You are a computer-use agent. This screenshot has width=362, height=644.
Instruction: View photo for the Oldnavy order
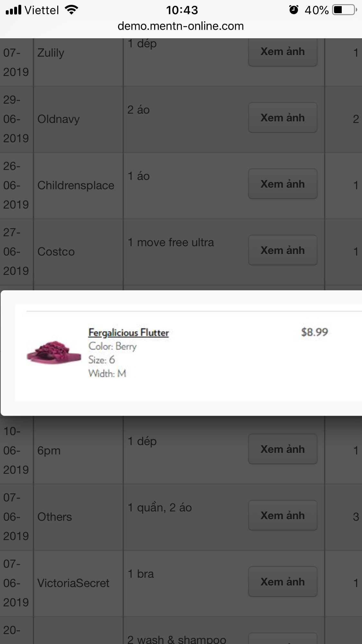(x=283, y=118)
